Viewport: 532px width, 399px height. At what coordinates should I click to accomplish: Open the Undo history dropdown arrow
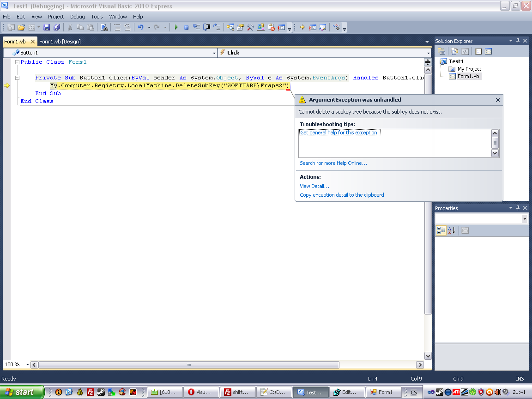point(149,28)
